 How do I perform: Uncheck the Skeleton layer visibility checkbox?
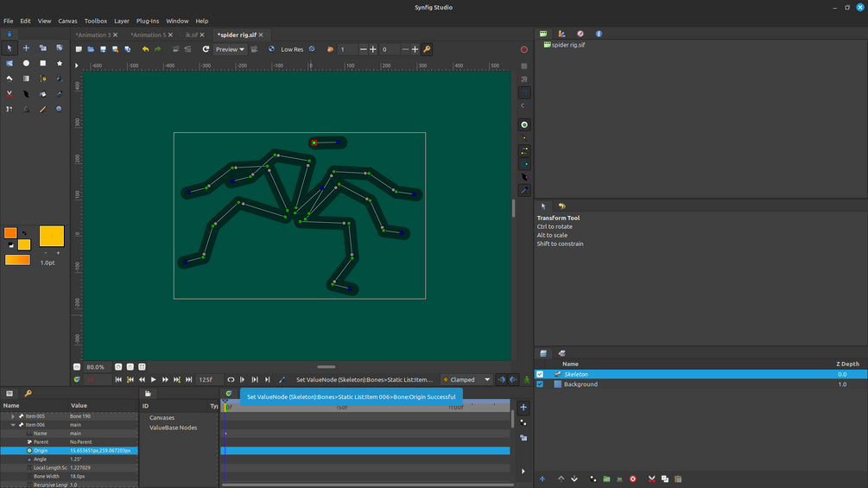click(x=540, y=374)
